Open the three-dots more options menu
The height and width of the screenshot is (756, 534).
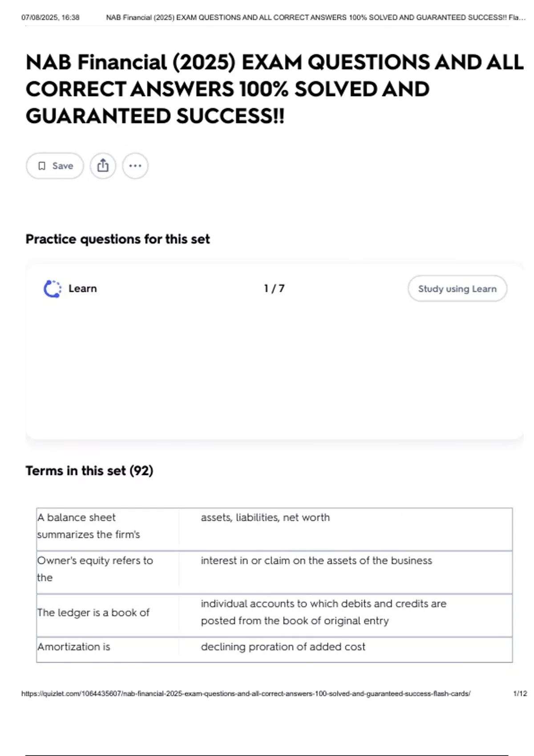coord(135,166)
